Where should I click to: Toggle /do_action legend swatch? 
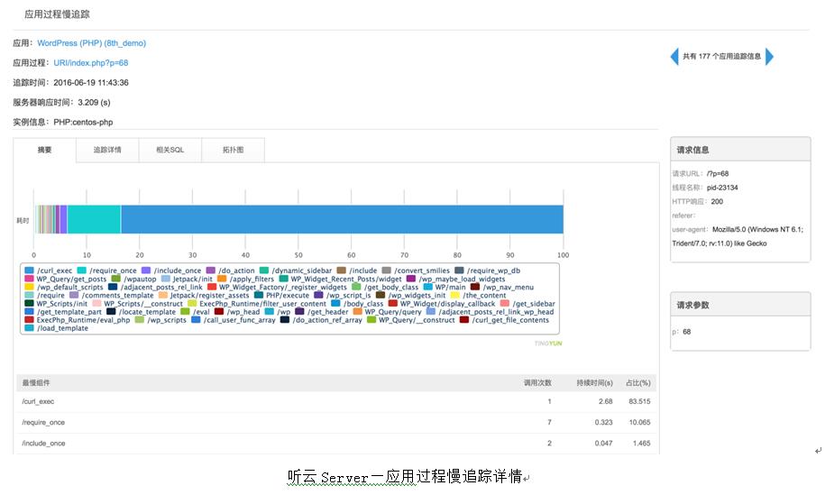(210, 270)
